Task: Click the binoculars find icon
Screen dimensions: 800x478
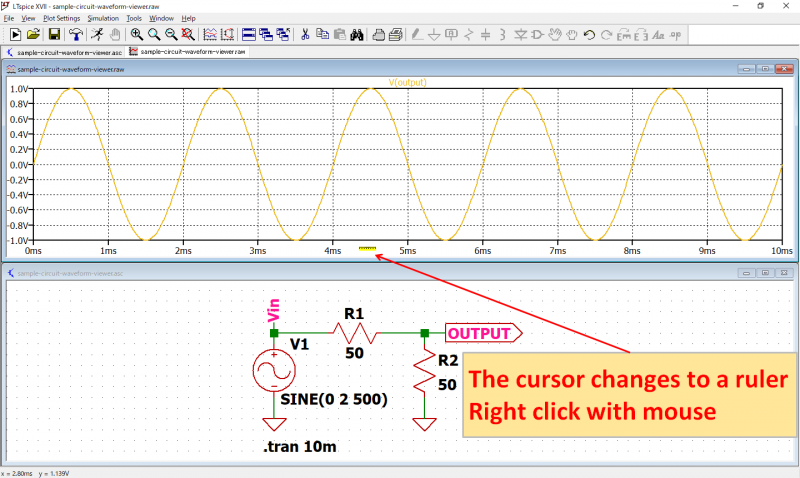Action: [357, 35]
